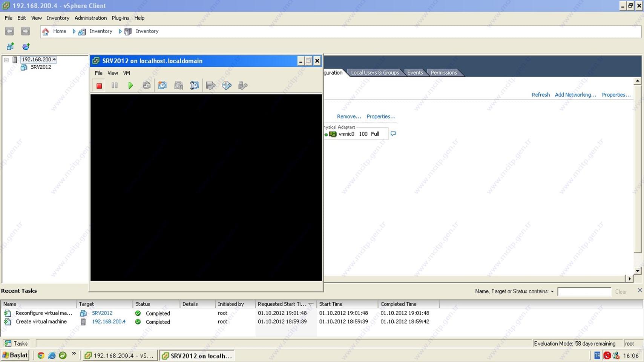Click the Başlat start button
644x362 pixels.
(x=15, y=355)
